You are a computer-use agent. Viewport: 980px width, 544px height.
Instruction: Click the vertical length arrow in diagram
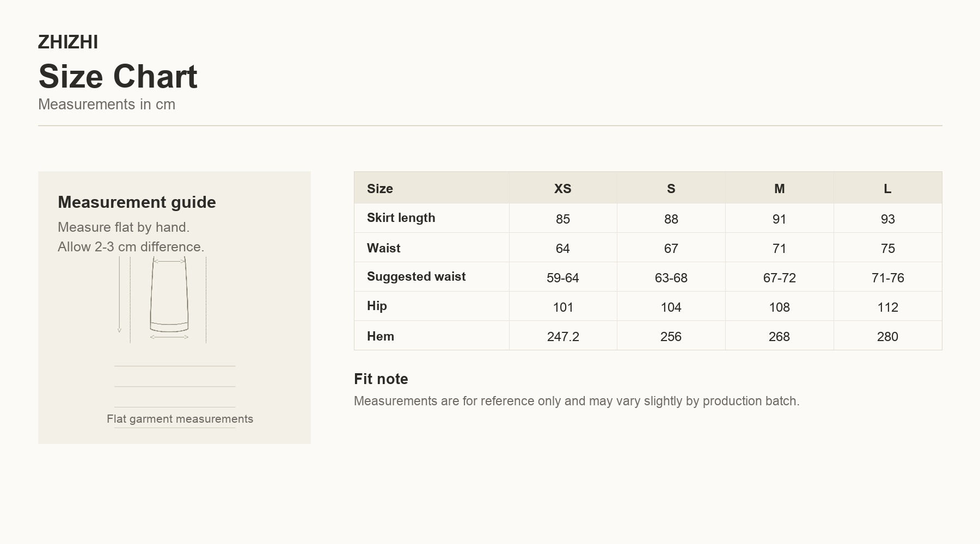[x=119, y=294]
